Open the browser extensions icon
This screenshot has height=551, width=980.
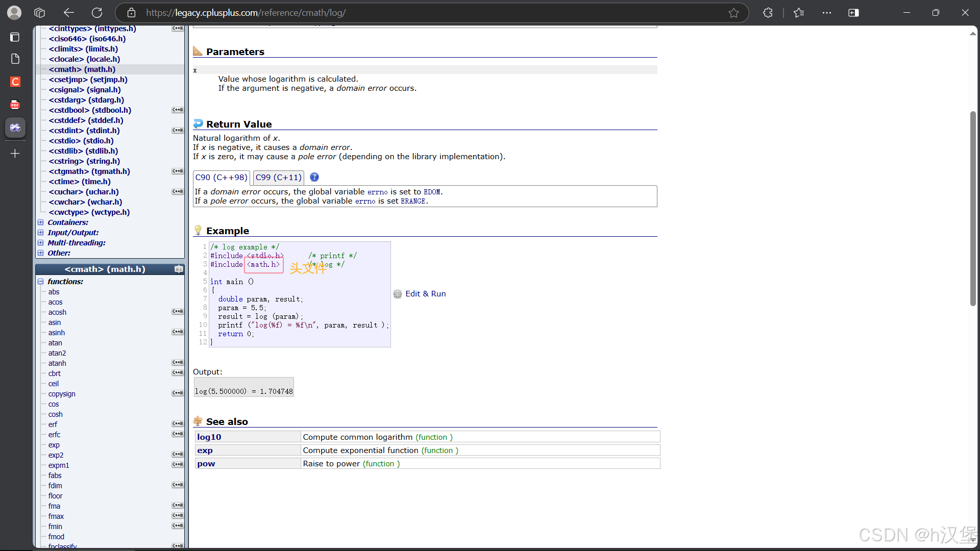pyautogui.click(x=768, y=13)
